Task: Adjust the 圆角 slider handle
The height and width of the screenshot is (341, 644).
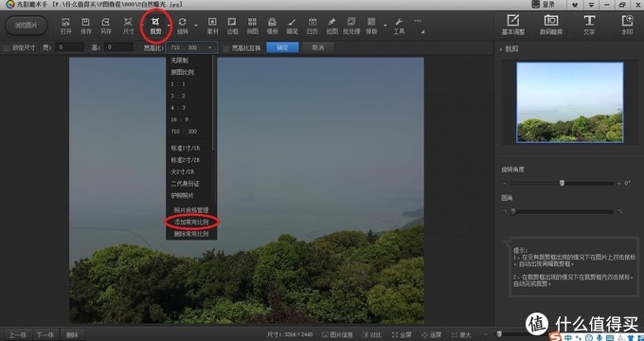Action: coord(513,211)
